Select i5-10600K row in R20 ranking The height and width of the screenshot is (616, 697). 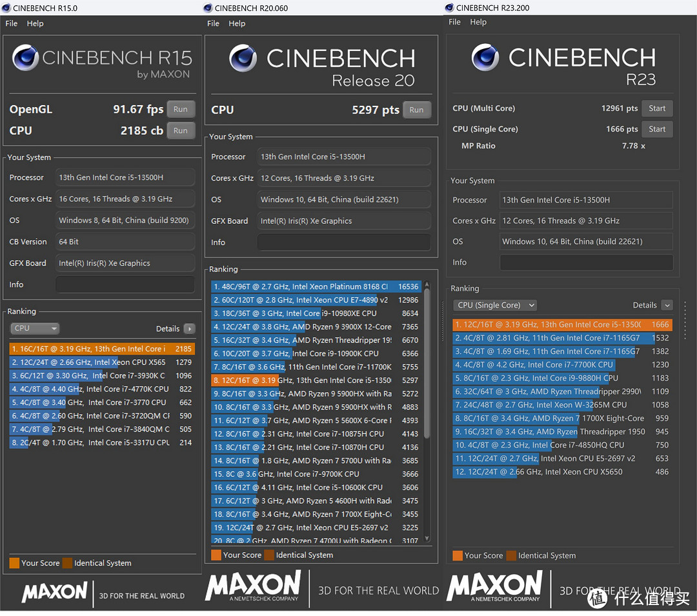click(x=316, y=488)
